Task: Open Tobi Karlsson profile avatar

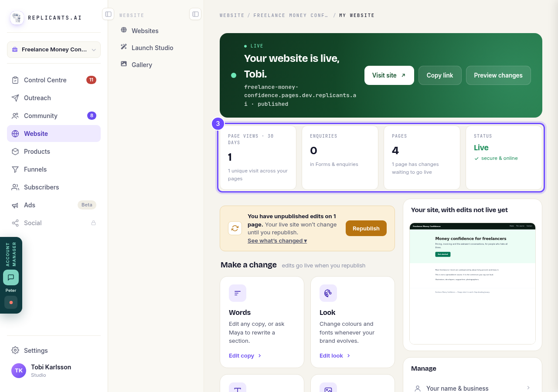Action: click(x=19, y=371)
